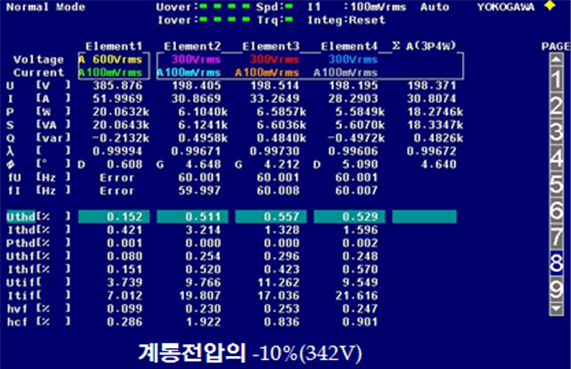Click the first Uover green indicator

[x=203, y=6]
